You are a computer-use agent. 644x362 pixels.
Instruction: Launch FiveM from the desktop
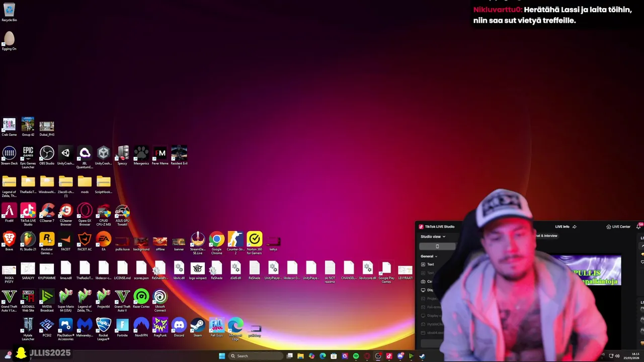[9, 213]
